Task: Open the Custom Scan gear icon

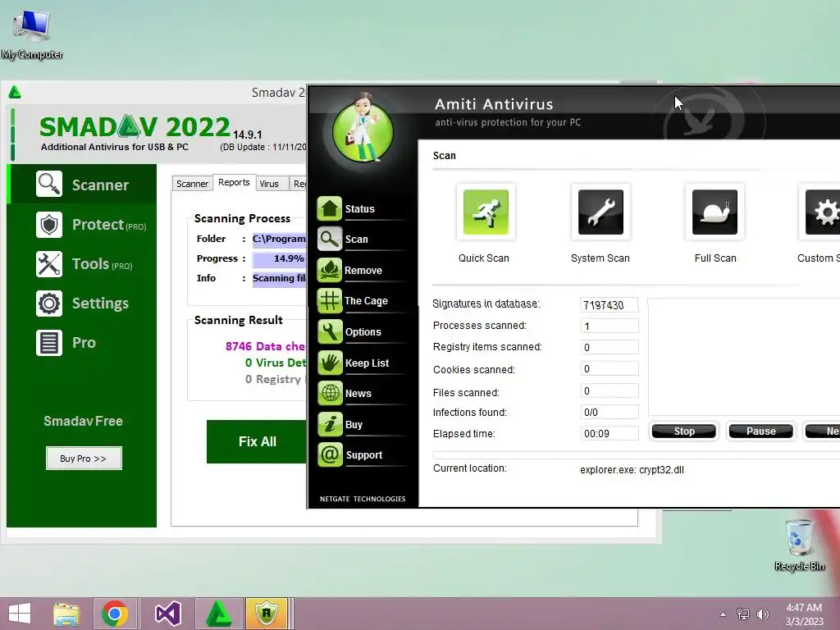Action: tap(822, 212)
